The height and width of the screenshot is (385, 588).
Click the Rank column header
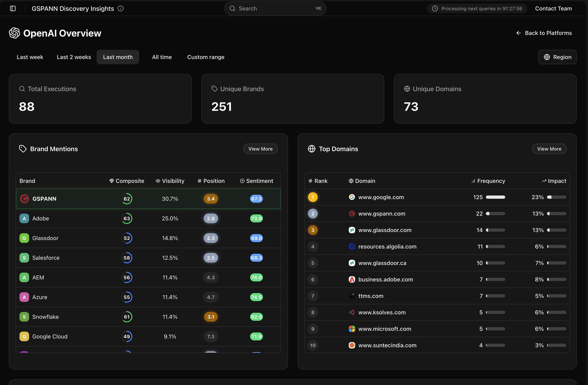click(x=318, y=181)
